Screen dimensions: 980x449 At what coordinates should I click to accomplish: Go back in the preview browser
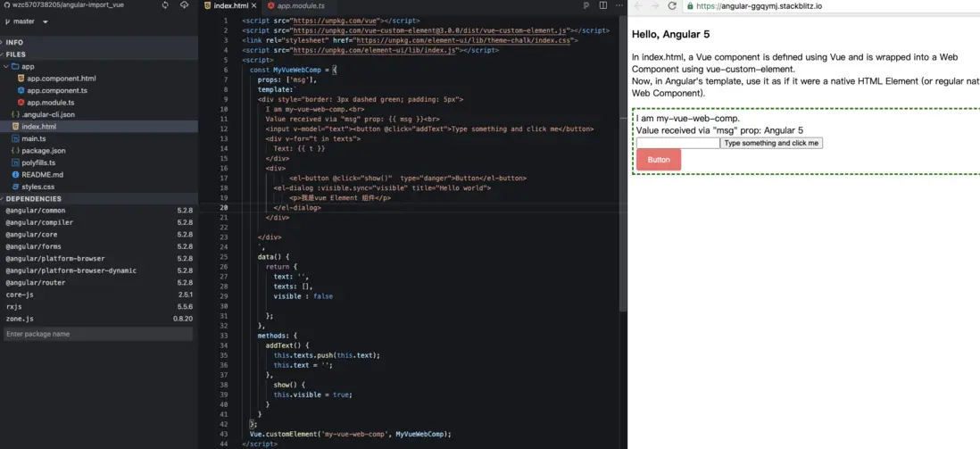[638, 5]
